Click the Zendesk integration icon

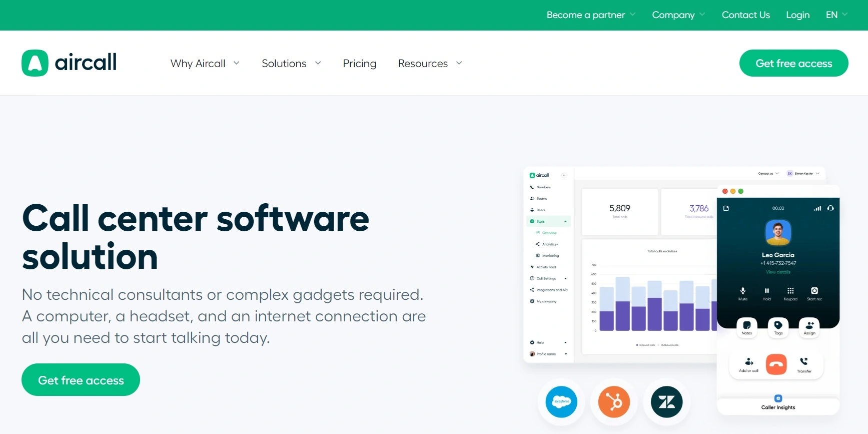point(666,401)
